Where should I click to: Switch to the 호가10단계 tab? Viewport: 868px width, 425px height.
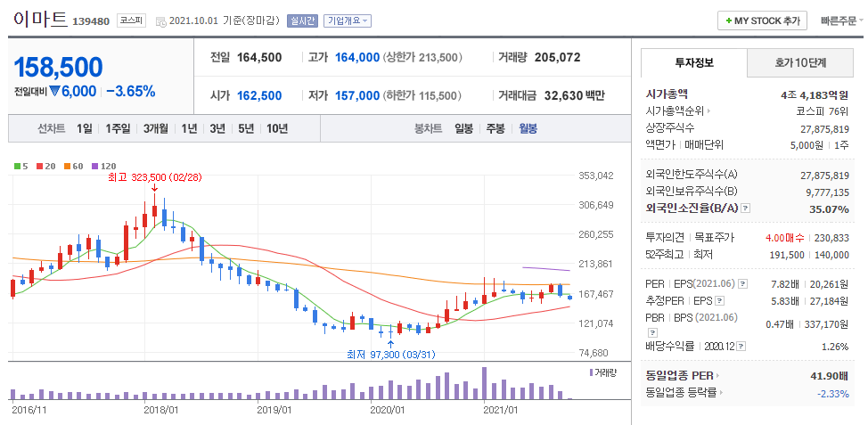800,62
